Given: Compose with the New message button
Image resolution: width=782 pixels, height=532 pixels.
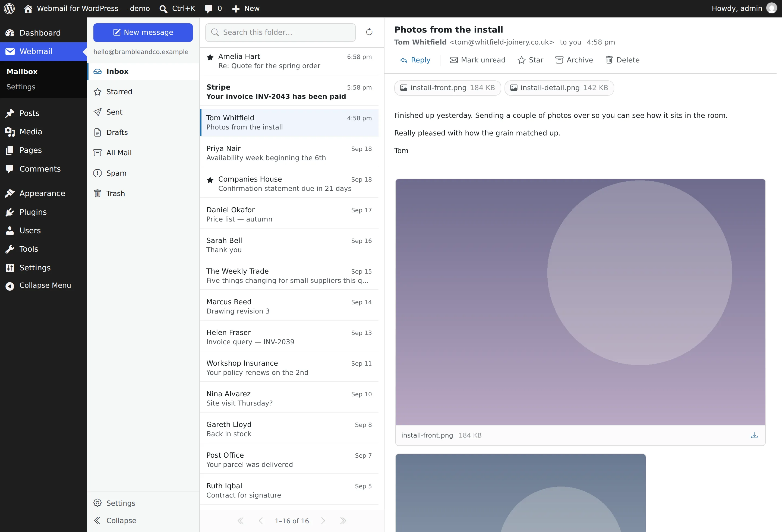Looking at the screenshot, I should click(143, 32).
